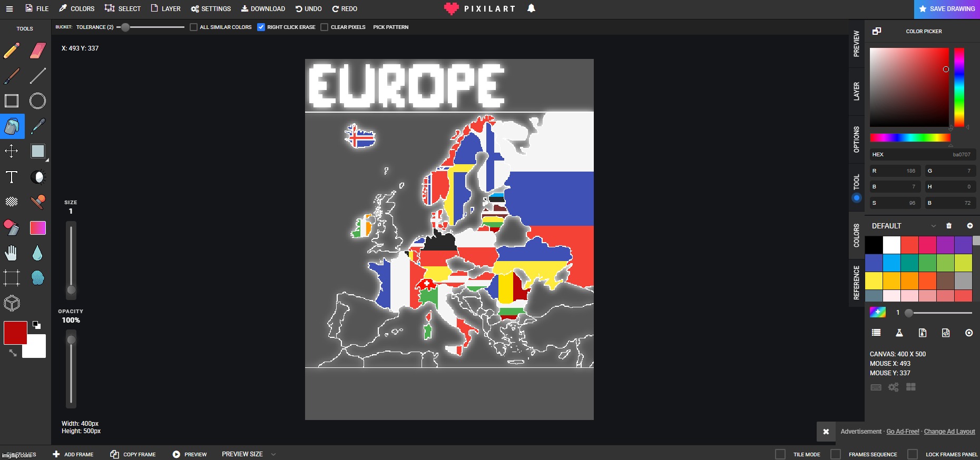
Task: Switch to the Layer side tab
Action: coord(857,92)
